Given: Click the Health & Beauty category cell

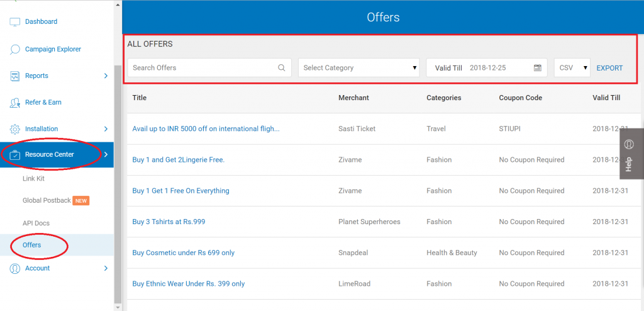Looking at the screenshot, I should [x=452, y=252].
